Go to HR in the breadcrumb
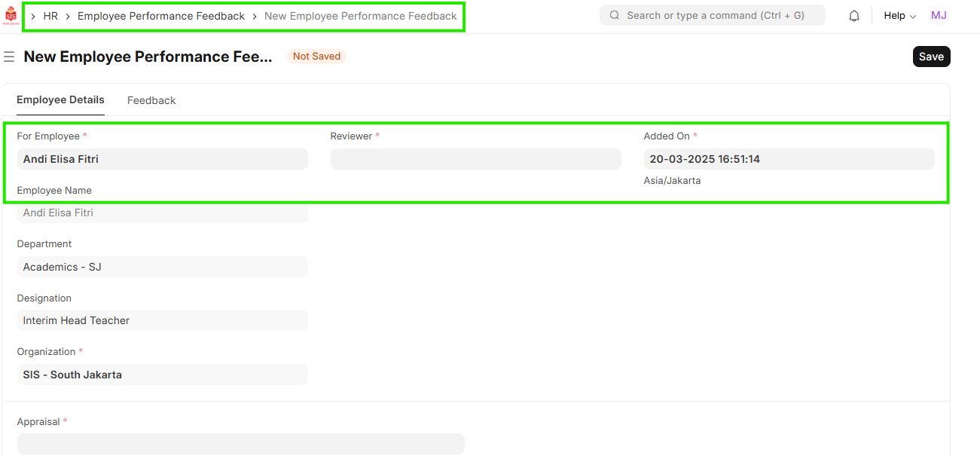Image resolution: width=980 pixels, height=456 pixels. [50, 16]
